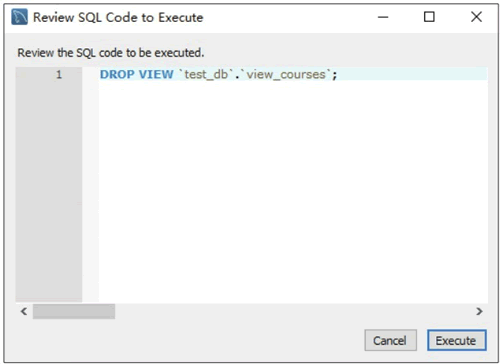This screenshot has width=500, height=364.
Task: Click the empty horizontal scrollbar track right of thumb
Action: [x=293, y=311]
